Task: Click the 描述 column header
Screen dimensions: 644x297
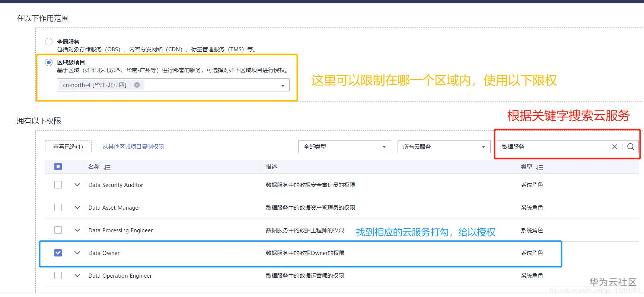Action: pyautogui.click(x=271, y=167)
